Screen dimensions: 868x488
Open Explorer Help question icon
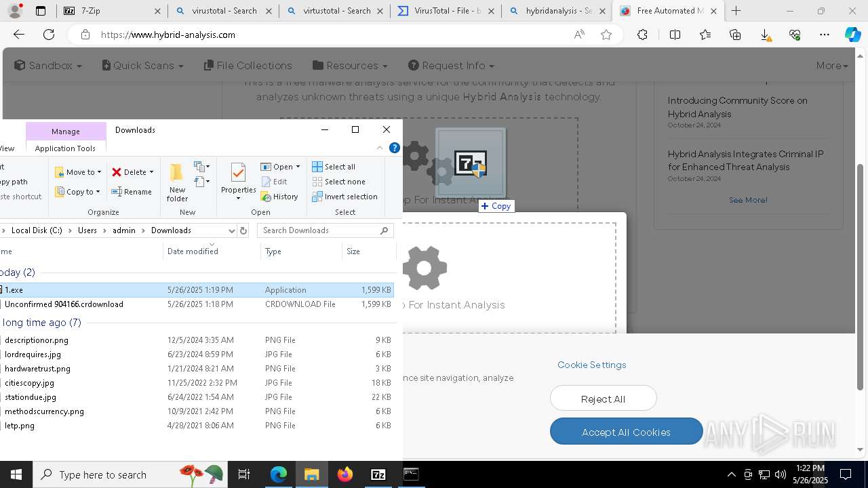click(x=394, y=148)
